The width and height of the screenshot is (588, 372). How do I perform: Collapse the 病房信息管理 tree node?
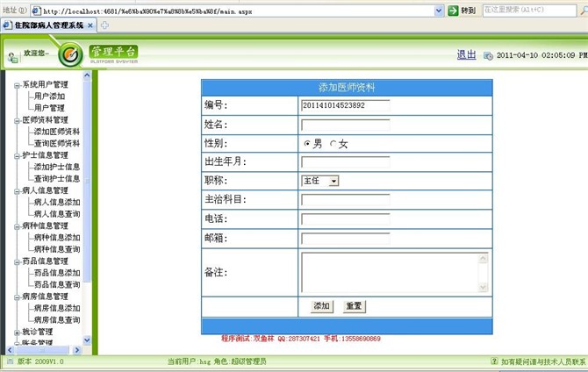[x=17, y=297]
